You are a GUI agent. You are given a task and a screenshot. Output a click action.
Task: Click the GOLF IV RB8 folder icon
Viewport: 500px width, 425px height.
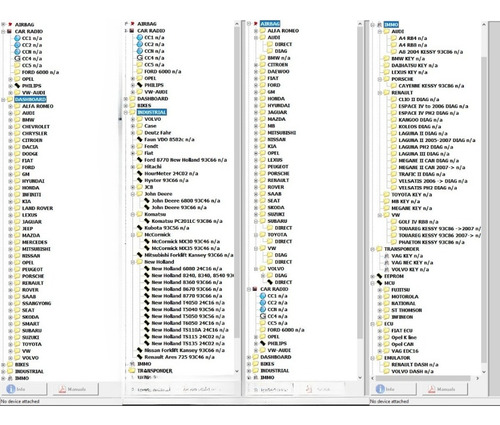coord(394,222)
